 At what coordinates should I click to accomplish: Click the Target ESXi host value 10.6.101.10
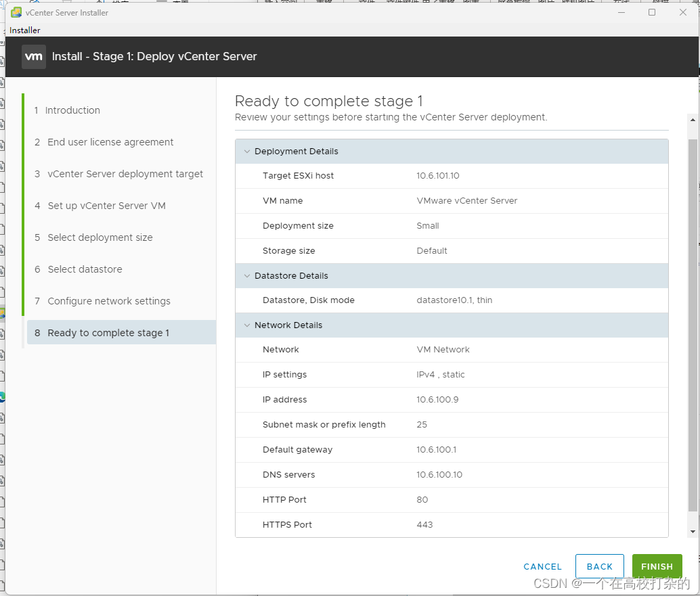(x=438, y=176)
